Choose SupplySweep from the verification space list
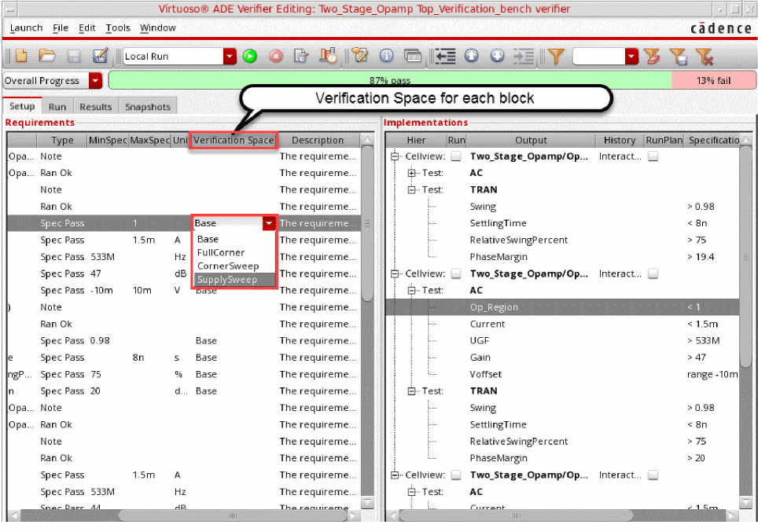This screenshot has width=758, height=532. (226, 280)
